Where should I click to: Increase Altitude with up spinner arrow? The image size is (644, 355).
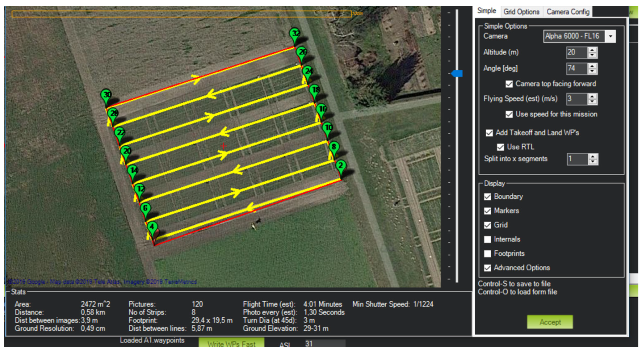pos(592,50)
